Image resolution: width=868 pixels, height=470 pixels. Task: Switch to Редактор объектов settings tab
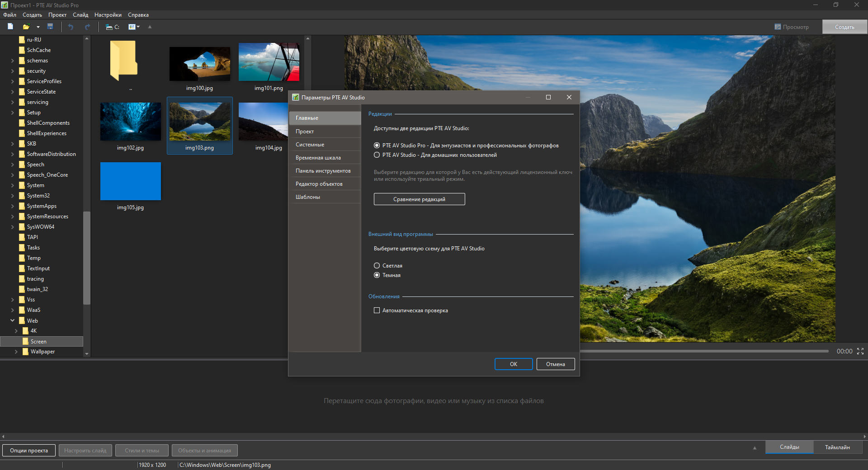pos(325,184)
